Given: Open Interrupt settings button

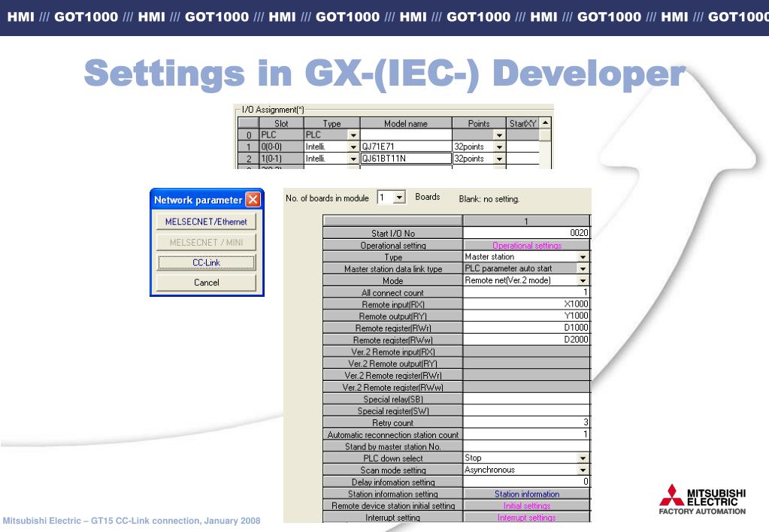Looking at the screenshot, I should (x=527, y=518).
